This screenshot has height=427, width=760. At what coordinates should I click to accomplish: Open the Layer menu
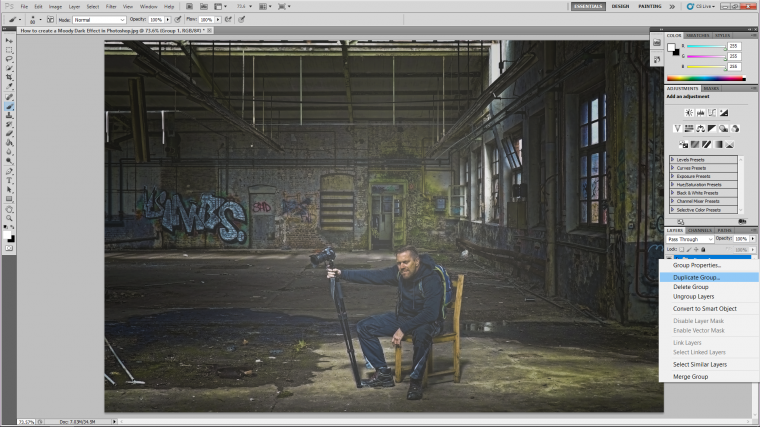click(x=74, y=7)
